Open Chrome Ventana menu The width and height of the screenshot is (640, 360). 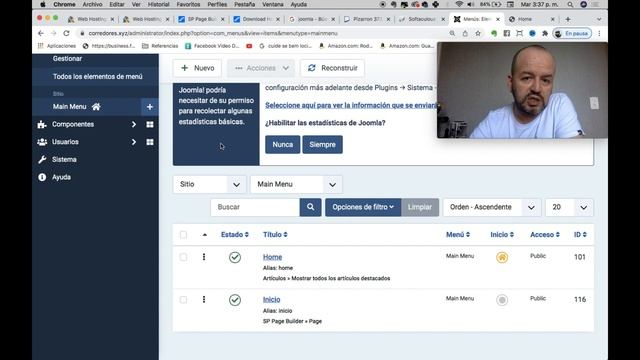pyautogui.click(x=273, y=4)
